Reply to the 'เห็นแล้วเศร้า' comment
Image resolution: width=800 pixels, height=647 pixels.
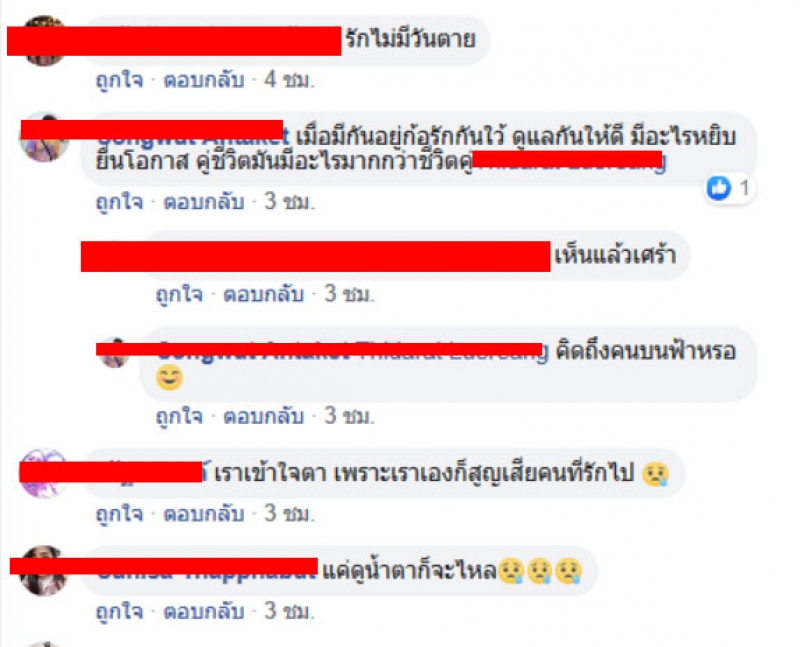coord(263,294)
